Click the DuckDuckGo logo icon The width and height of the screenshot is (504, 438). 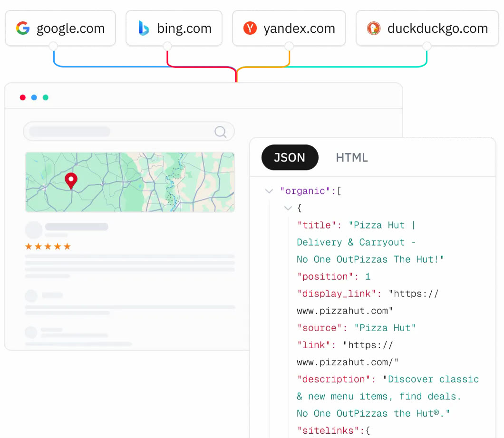tap(374, 28)
